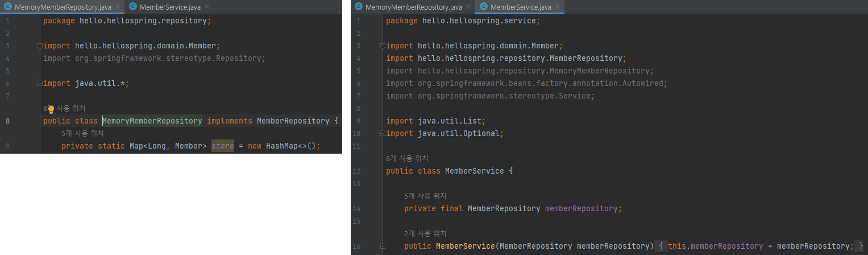Click 'import java.util.Optional;' line
This screenshot has width=868, height=255.
click(x=445, y=133)
